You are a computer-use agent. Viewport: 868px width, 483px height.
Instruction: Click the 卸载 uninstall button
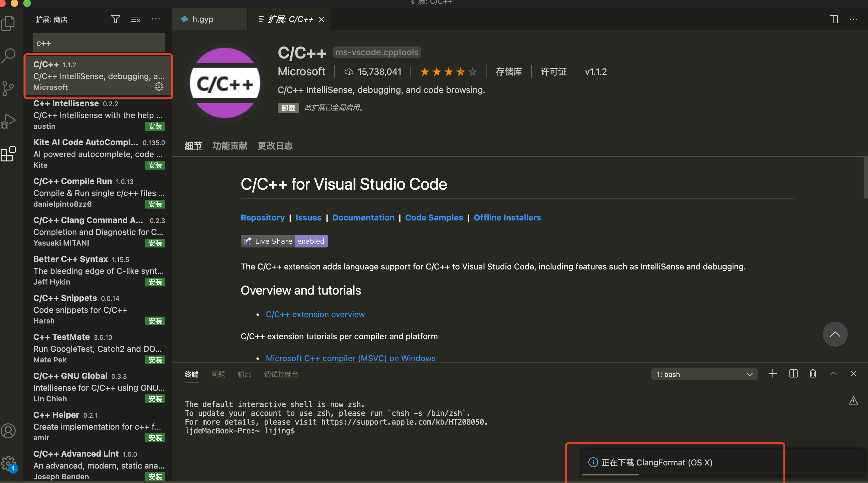click(288, 108)
